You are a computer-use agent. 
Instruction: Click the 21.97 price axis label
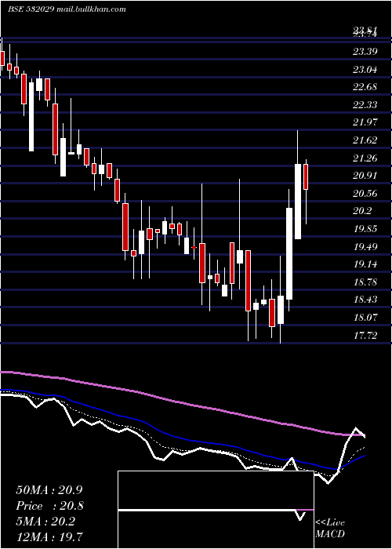click(365, 122)
